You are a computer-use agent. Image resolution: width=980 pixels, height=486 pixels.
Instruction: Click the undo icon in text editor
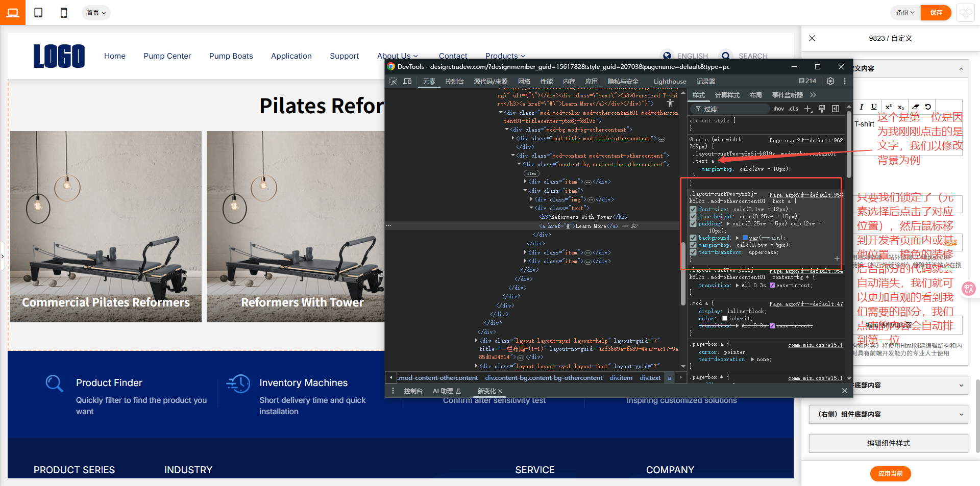pyautogui.click(x=928, y=107)
